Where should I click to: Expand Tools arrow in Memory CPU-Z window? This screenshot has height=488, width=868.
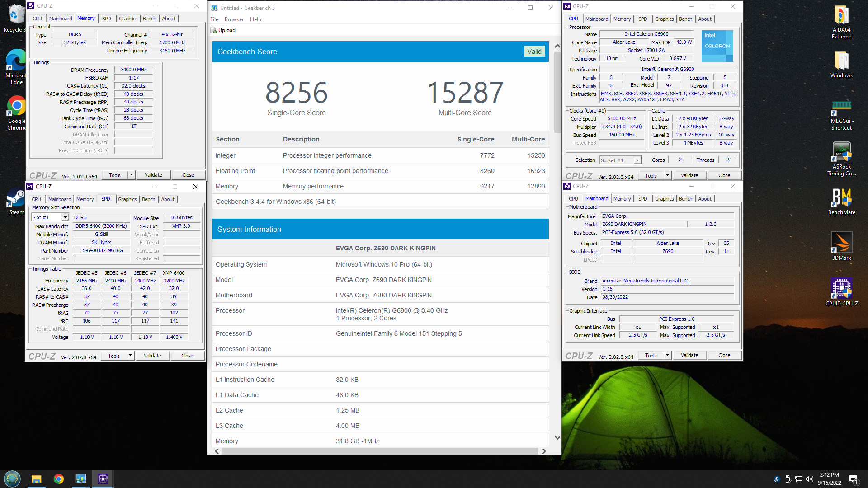pyautogui.click(x=131, y=175)
